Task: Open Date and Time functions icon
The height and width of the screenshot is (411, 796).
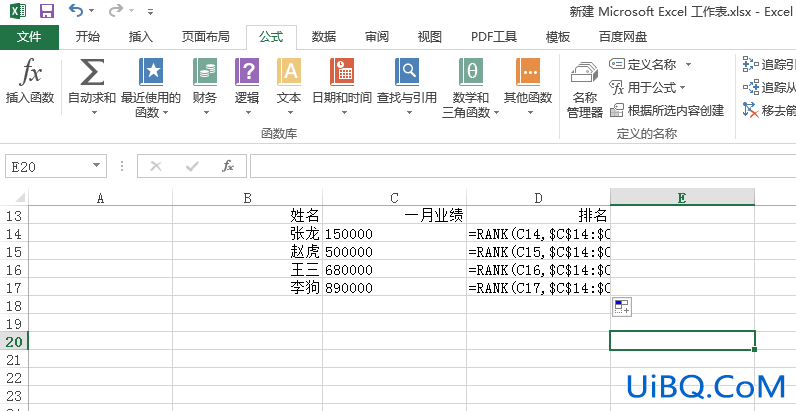Action: click(x=342, y=72)
